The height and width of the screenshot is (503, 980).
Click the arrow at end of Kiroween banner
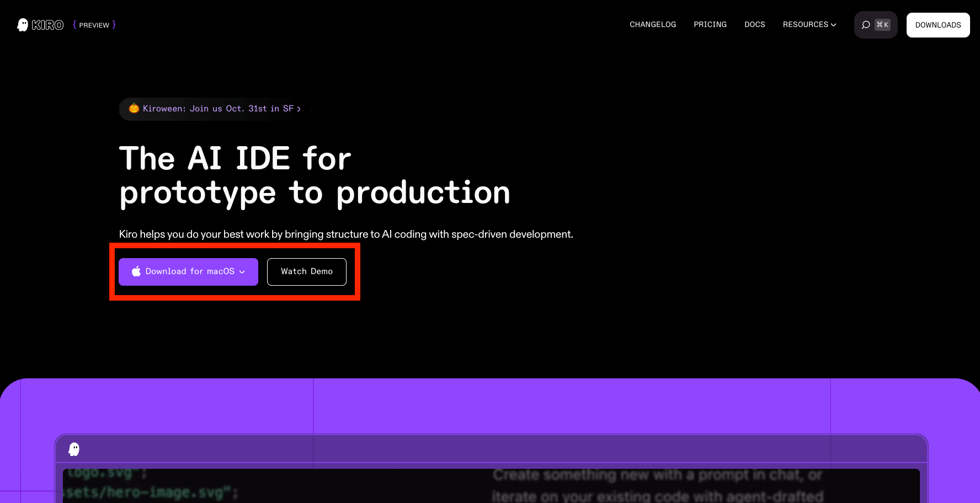[299, 109]
